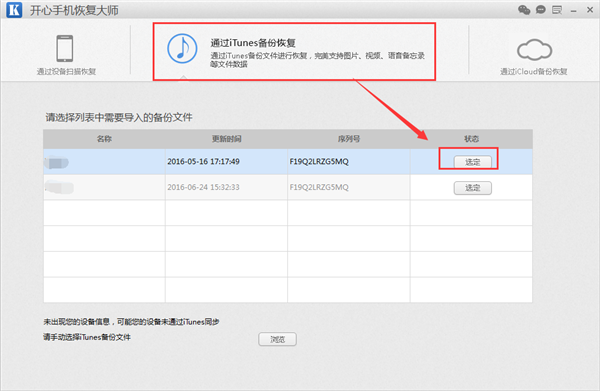This screenshot has height=391, width=600.
Task: Click the 序列号 column header
Action: (x=349, y=139)
